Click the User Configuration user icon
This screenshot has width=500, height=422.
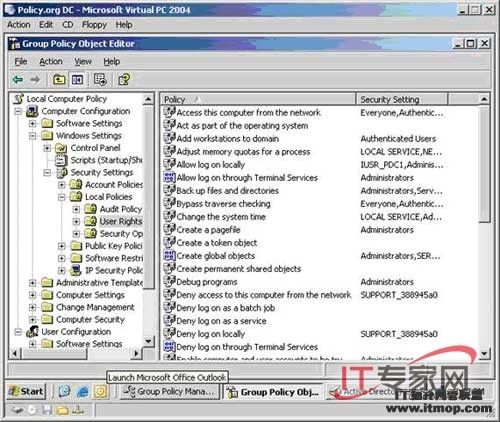32,332
